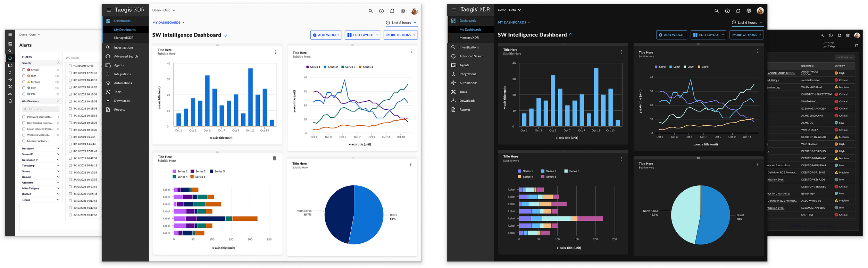Check the Info severity filter checkbox

coord(24,94)
